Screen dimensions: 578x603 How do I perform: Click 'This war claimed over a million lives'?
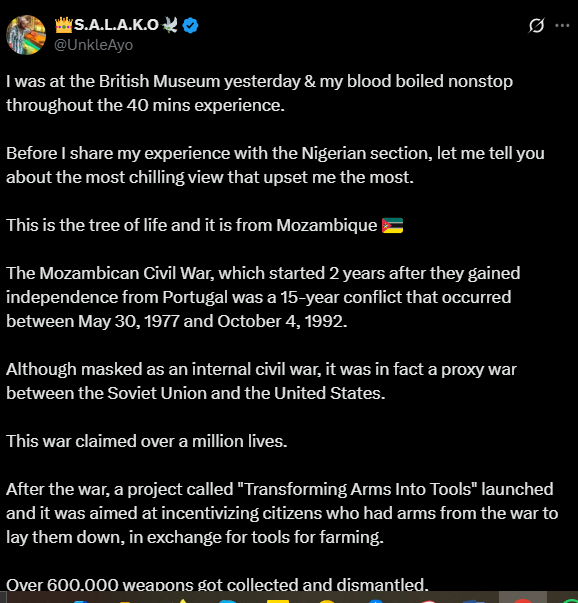click(x=147, y=441)
